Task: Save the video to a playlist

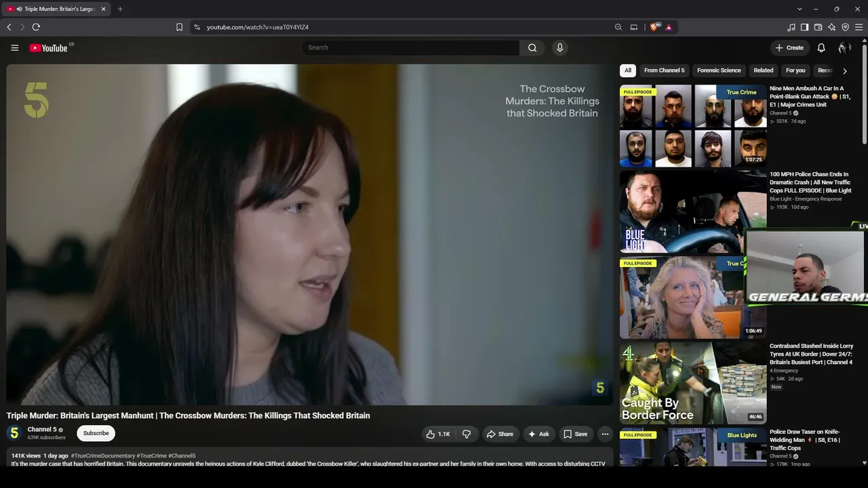Action: pos(575,434)
